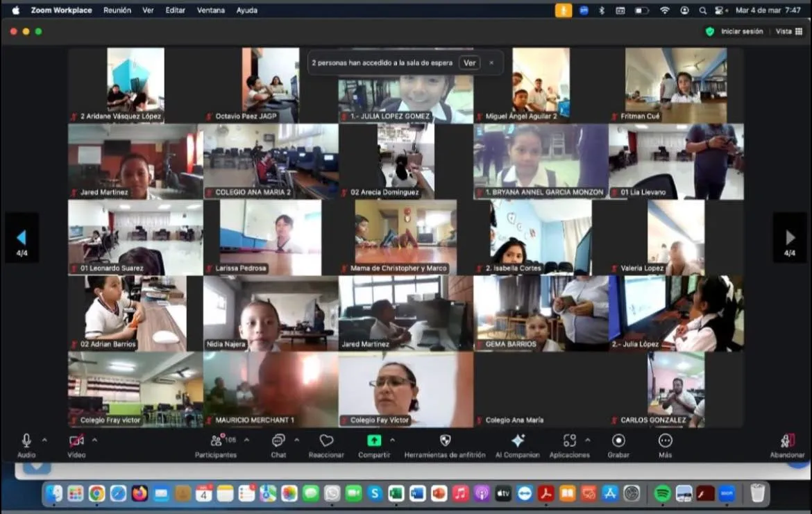Select the Colegio Fay Víctor video tile
Viewport: 812px width, 514px height.
coord(405,390)
